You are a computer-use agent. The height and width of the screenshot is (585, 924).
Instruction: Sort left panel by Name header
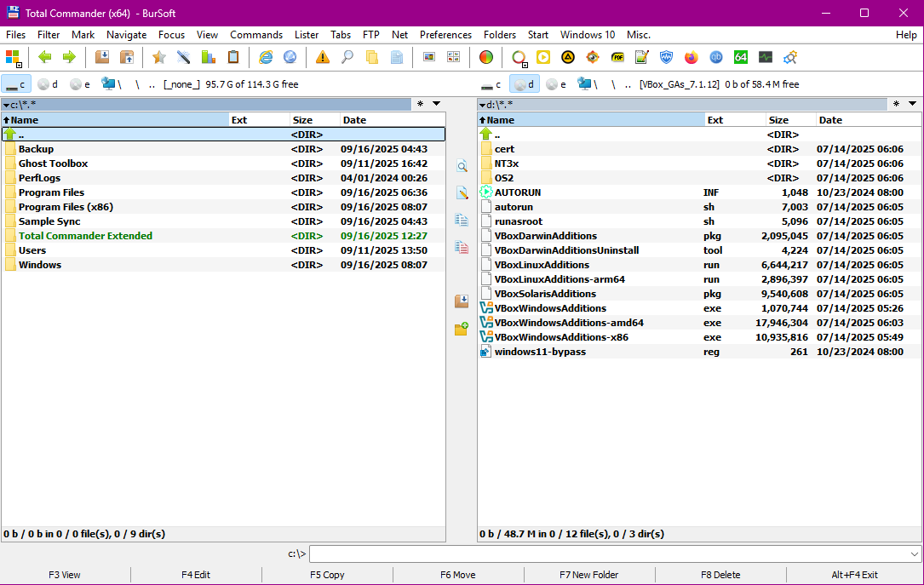[115, 119]
